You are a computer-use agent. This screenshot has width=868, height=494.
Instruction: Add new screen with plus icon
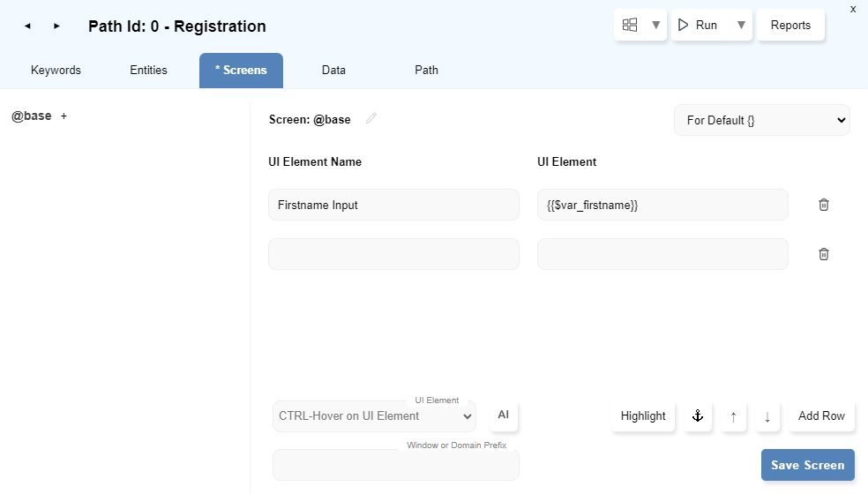64,116
